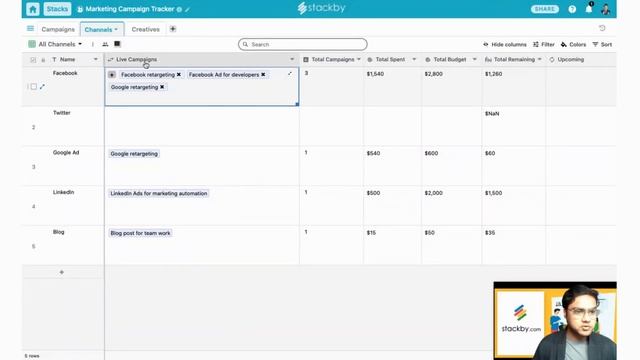This screenshot has height=360, width=640.
Task: Select the Channels tab
Action: click(x=102, y=29)
